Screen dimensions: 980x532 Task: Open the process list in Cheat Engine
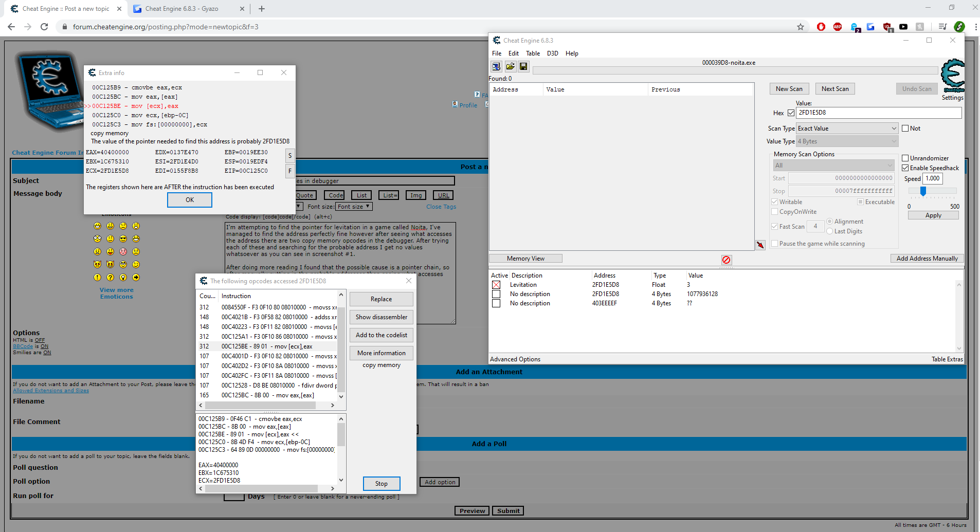(x=496, y=66)
